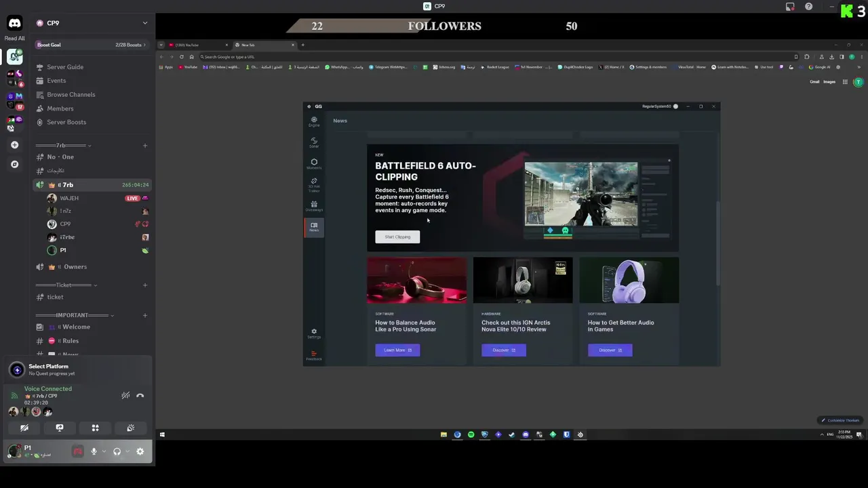The height and width of the screenshot is (488, 868).
Task: Open the red headset article thumbnail
Action: (416, 280)
